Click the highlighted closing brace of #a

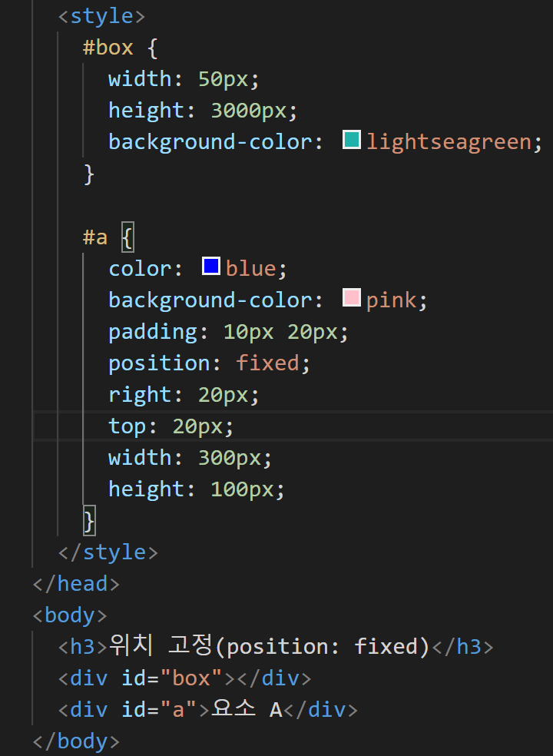click(x=90, y=521)
